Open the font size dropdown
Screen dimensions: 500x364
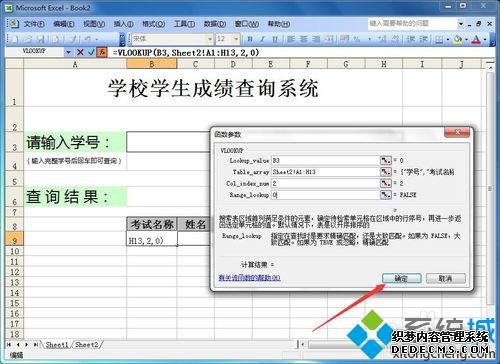pyautogui.click(x=236, y=39)
